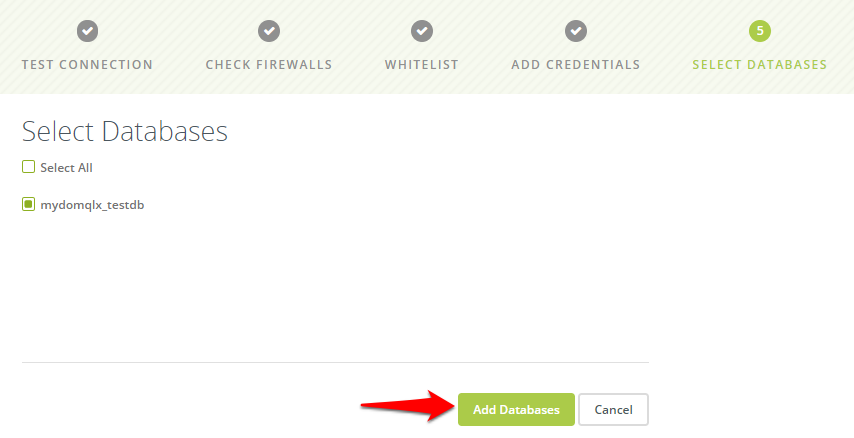Viewport: 854px width, 438px height.
Task: Click the Select Databases page heading
Action: (125, 132)
